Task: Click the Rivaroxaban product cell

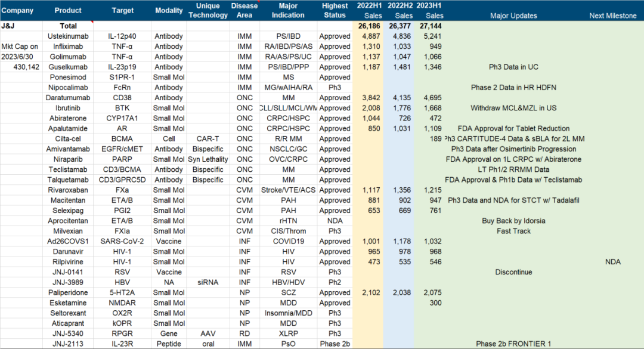Action: click(68, 190)
